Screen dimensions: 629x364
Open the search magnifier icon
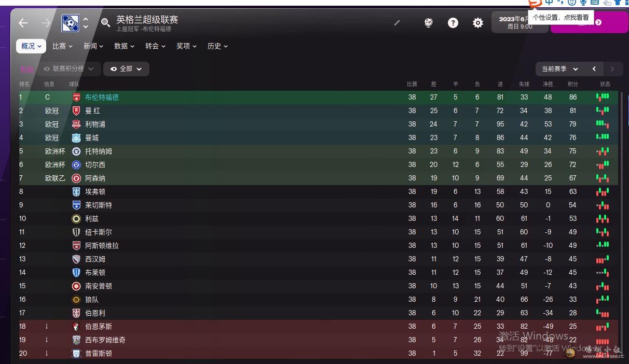(106, 23)
